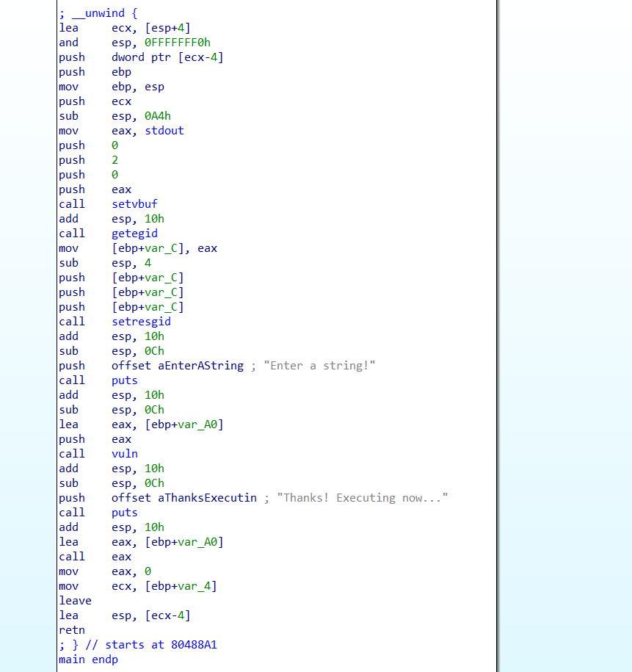Click the lea esp, [ecx-4] line

pyautogui.click(x=125, y=615)
